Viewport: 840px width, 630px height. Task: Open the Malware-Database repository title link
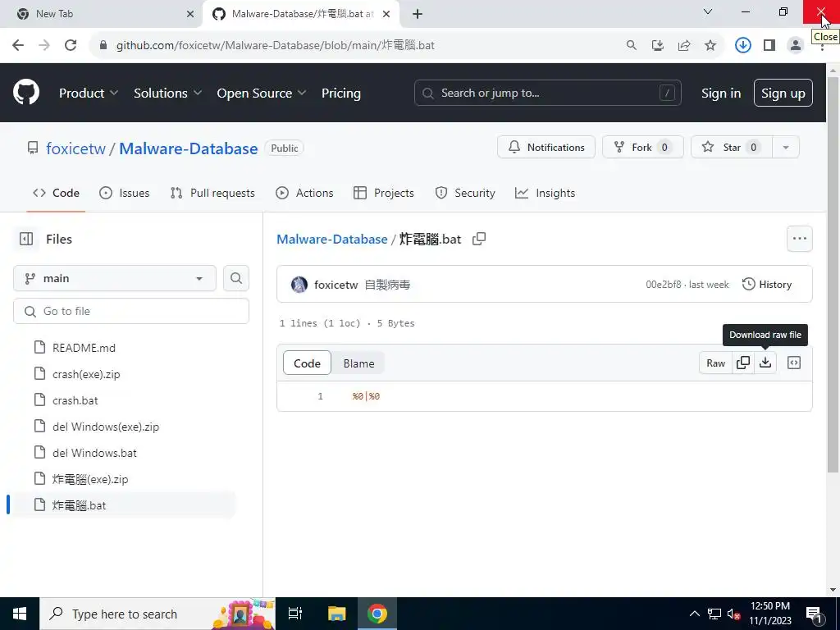[x=188, y=148]
